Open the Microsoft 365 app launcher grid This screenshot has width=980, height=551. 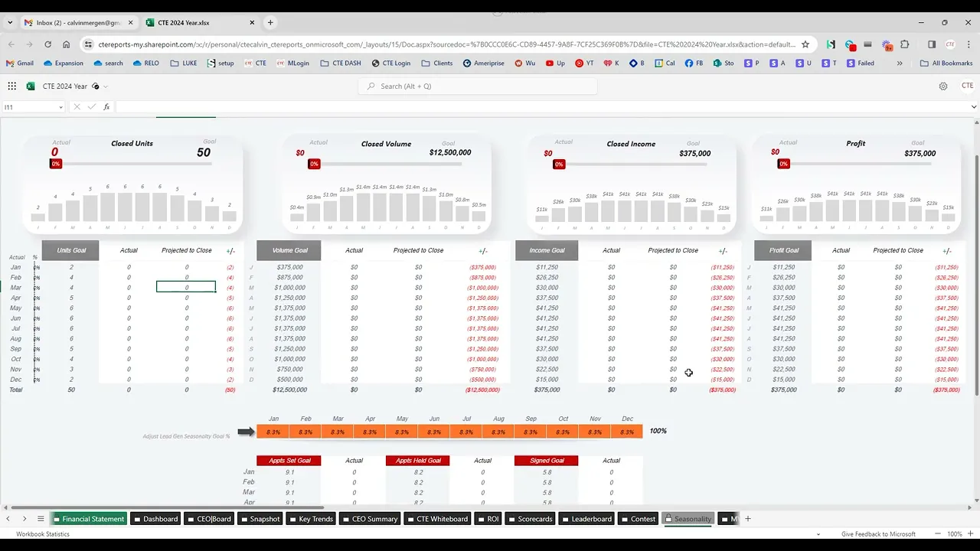click(11, 86)
